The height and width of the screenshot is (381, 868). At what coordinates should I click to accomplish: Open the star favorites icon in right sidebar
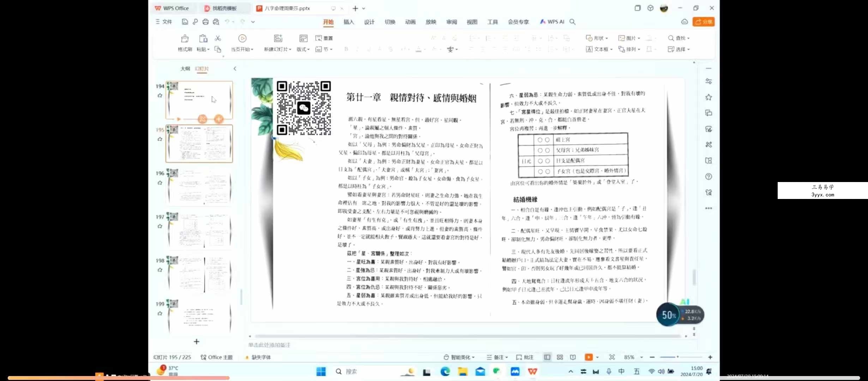click(x=709, y=97)
